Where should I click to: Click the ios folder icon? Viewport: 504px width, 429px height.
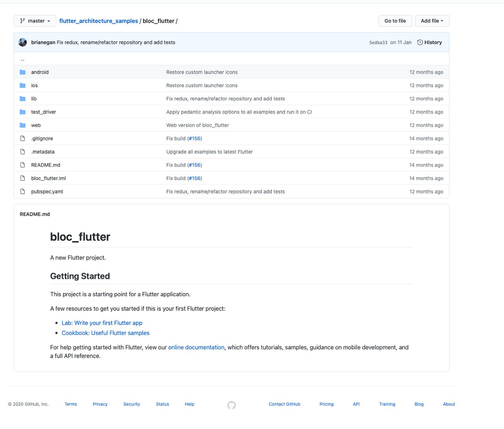coord(22,85)
